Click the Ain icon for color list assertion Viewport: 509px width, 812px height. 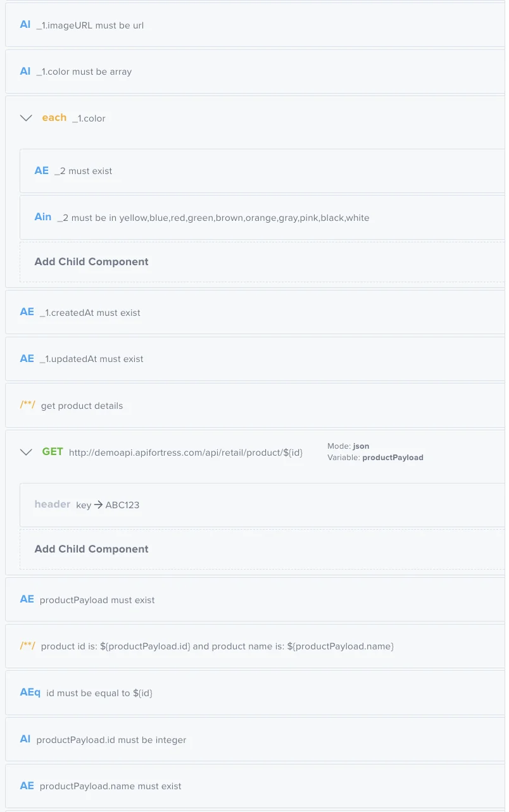43,217
